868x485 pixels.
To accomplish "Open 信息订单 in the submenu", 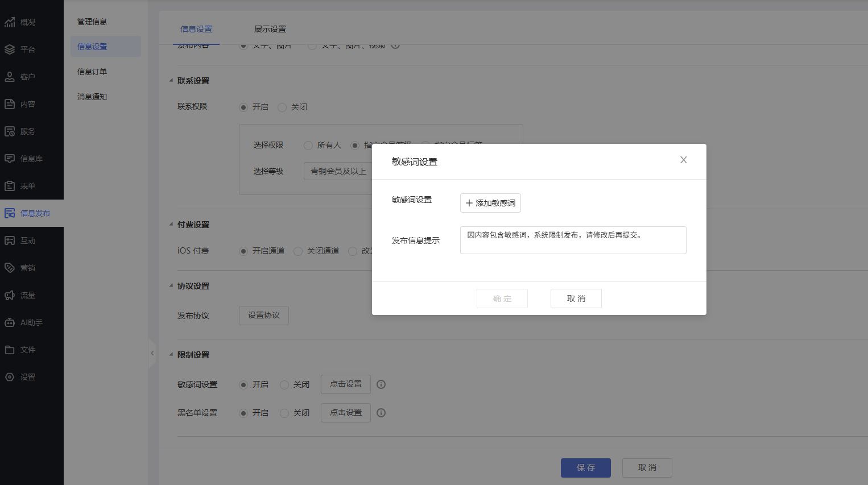I will (92, 72).
